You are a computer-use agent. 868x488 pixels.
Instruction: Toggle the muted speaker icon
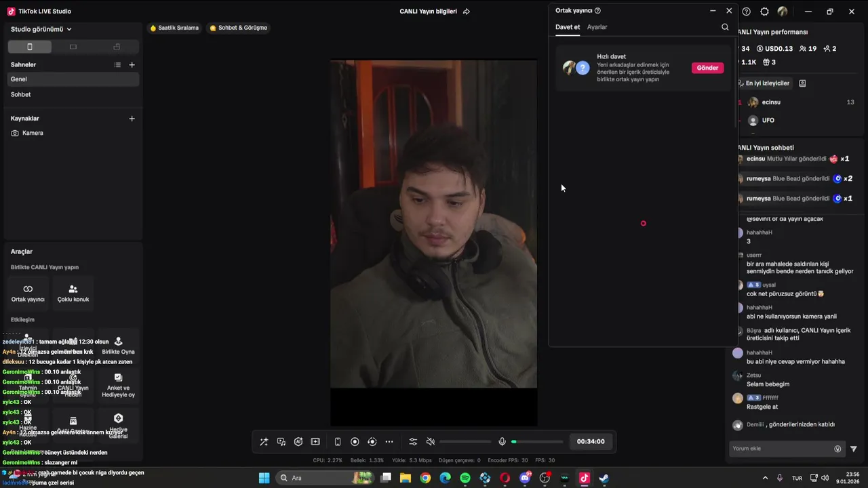tap(430, 442)
